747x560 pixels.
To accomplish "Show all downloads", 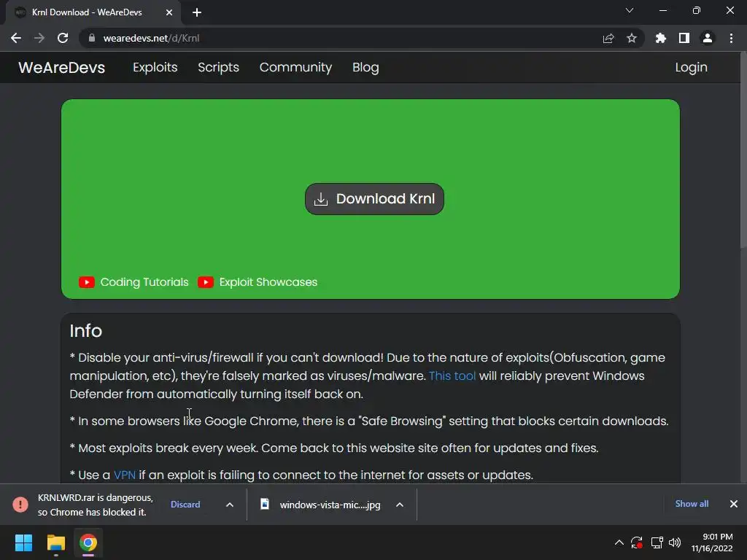I will tap(692, 504).
